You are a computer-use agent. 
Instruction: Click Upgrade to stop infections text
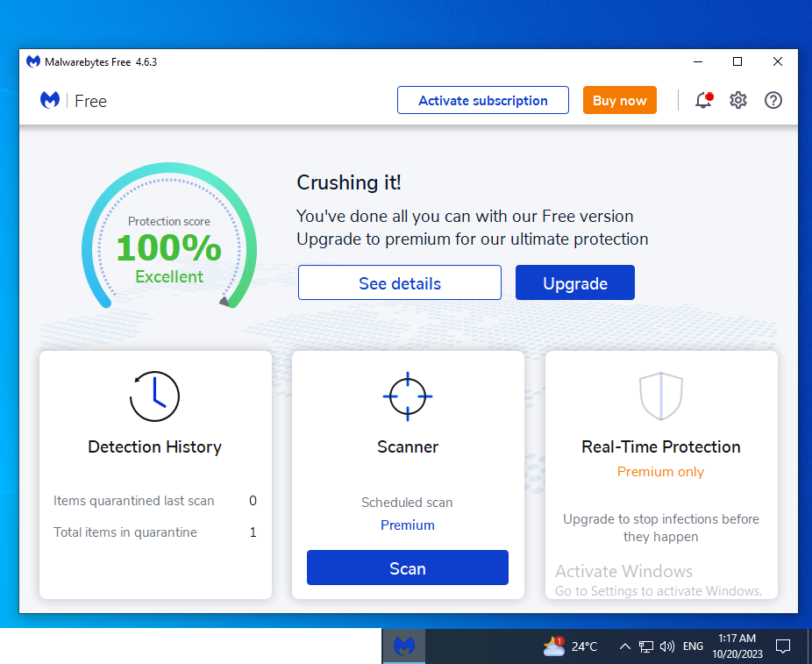(661, 528)
